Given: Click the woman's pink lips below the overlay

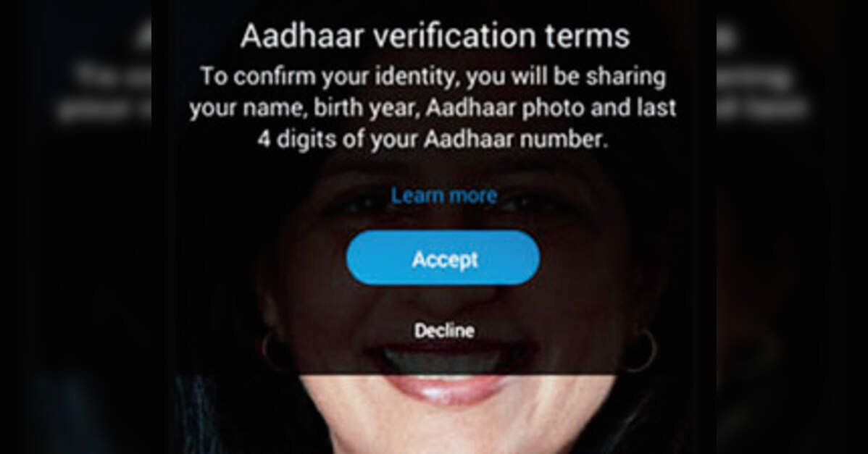Looking at the screenshot, I should (443, 390).
